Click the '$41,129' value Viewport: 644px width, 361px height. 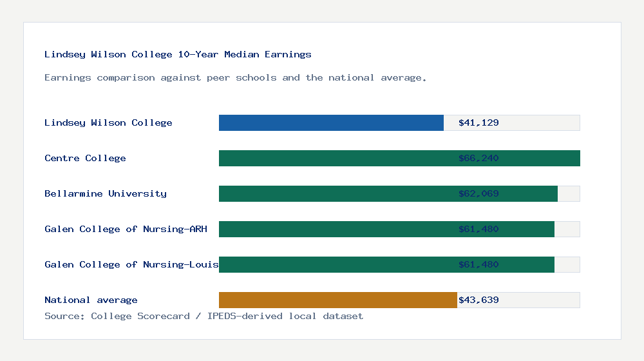coord(478,122)
